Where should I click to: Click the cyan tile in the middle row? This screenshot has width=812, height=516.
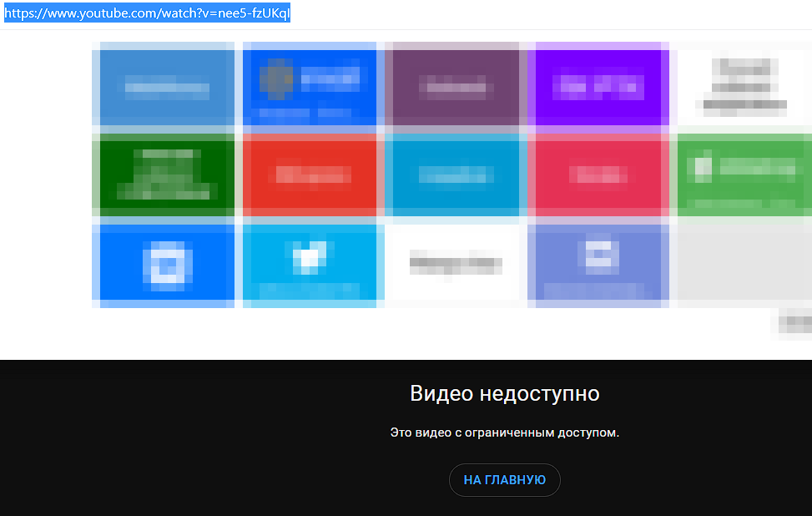454,175
